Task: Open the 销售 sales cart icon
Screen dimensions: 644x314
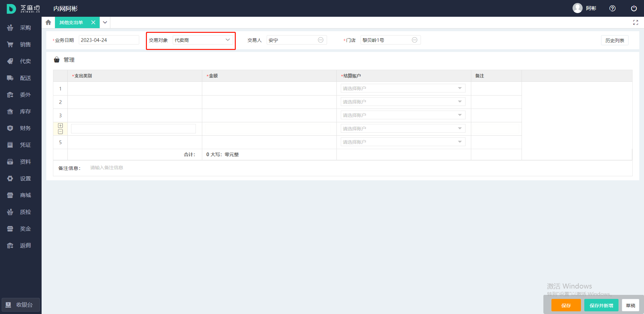Action: 10,44
